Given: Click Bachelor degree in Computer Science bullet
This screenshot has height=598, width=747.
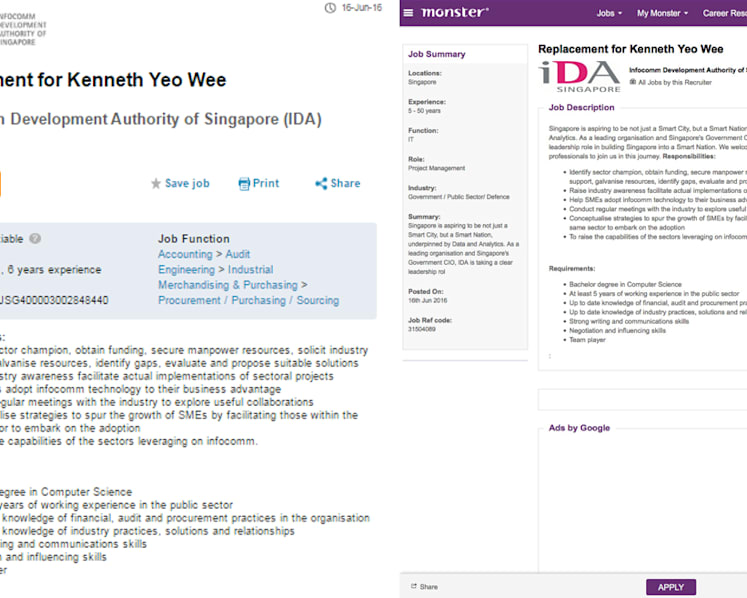Looking at the screenshot, I should pos(625,284).
